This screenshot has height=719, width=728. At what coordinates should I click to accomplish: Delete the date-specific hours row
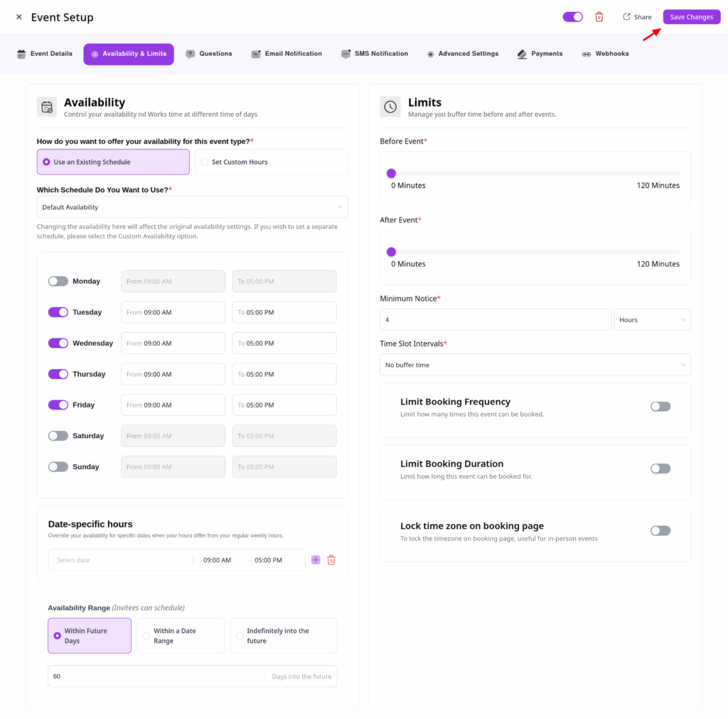331,560
